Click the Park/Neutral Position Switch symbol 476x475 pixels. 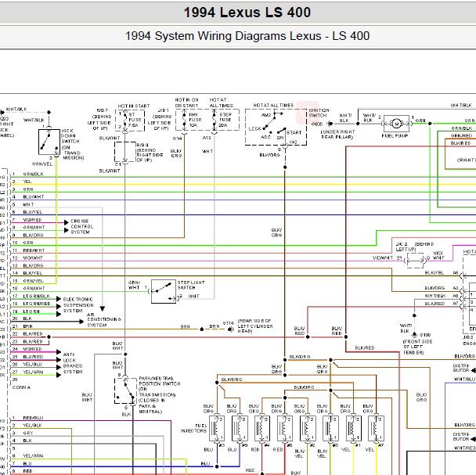pyautogui.click(x=125, y=390)
